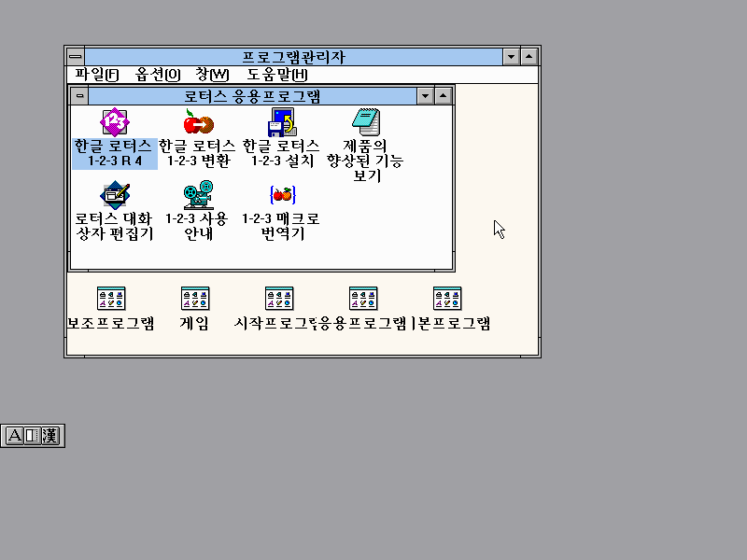The height and width of the screenshot is (560, 747).
Task: Minimize the 로터스 응용프로그램 group window
Action: click(x=425, y=96)
